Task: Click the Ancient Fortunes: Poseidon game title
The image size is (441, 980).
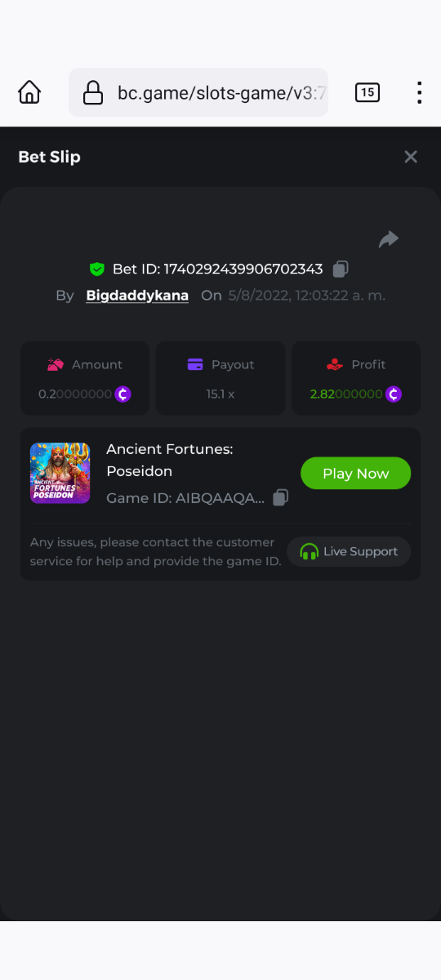Action: [x=170, y=461]
